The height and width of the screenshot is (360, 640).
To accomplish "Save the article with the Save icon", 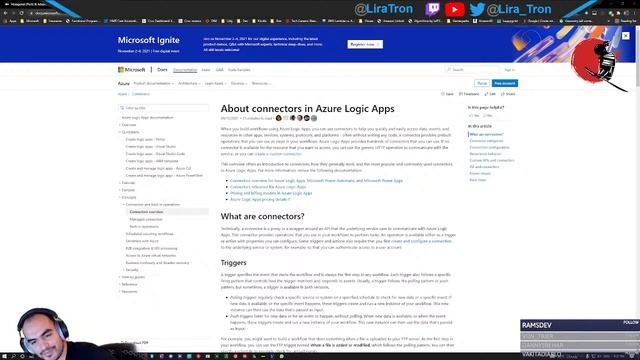I will [447, 94].
